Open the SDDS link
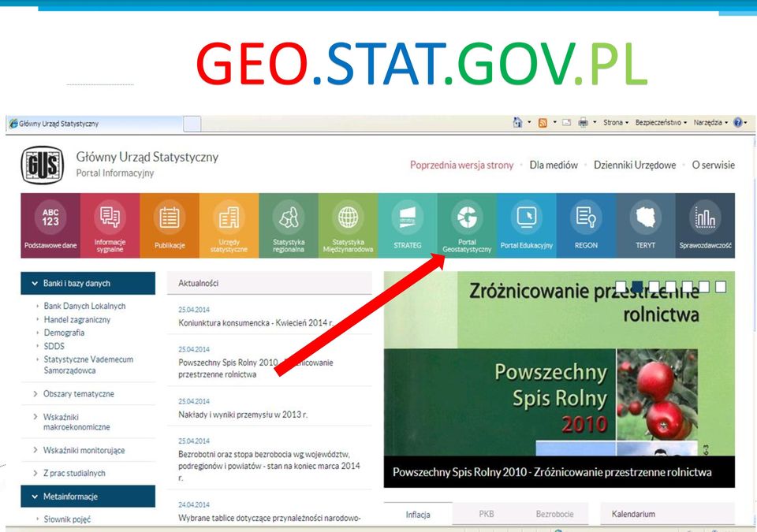The image size is (757, 532). [54, 346]
